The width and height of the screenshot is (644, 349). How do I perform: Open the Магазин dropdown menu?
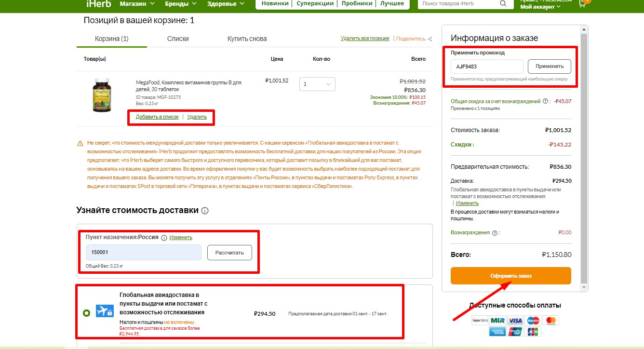click(x=137, y=3)
